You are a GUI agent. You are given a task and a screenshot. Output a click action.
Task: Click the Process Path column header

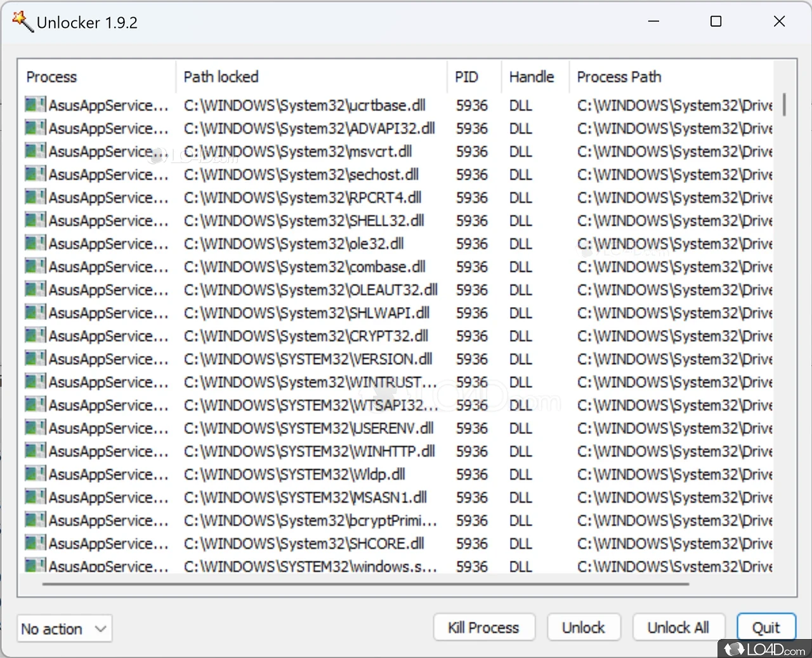click(x=671, y=77)
